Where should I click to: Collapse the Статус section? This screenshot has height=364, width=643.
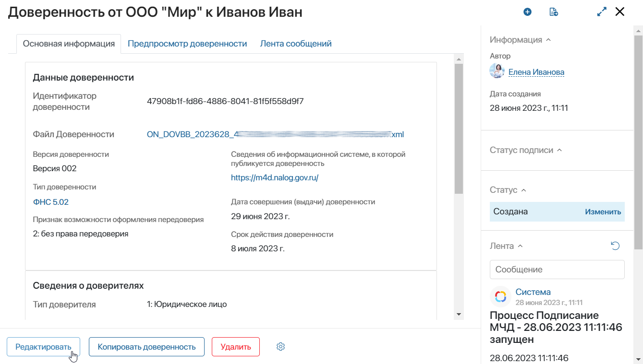pos(523,190)
